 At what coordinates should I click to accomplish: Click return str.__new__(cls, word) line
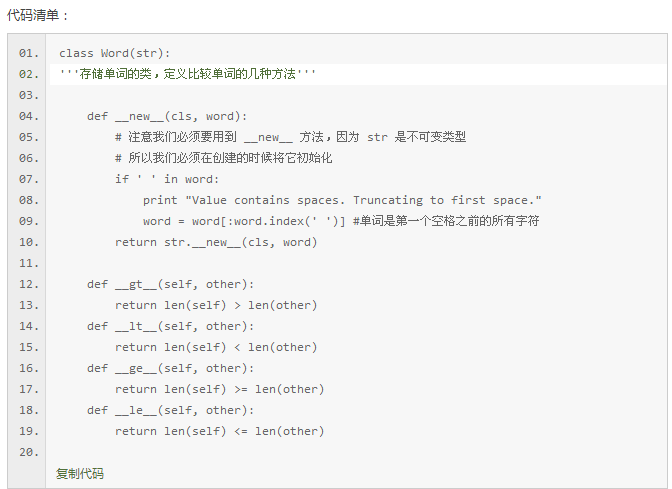(x=216, y=242)
